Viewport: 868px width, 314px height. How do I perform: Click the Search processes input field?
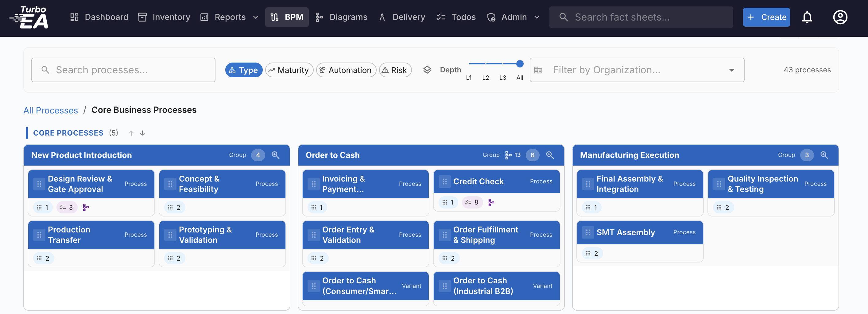pyautogui.click(x=123, y=70)
